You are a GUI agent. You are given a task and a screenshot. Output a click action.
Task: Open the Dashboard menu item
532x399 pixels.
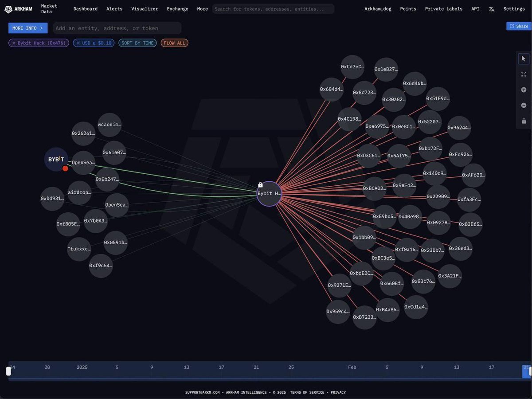click(x=85, y=8)
